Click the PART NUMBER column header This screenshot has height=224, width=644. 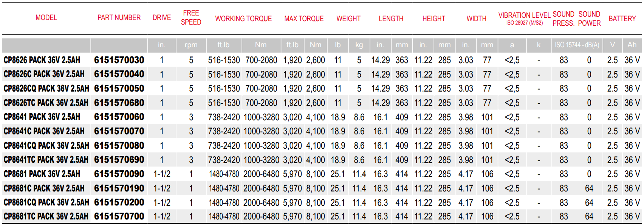[119, 18]
